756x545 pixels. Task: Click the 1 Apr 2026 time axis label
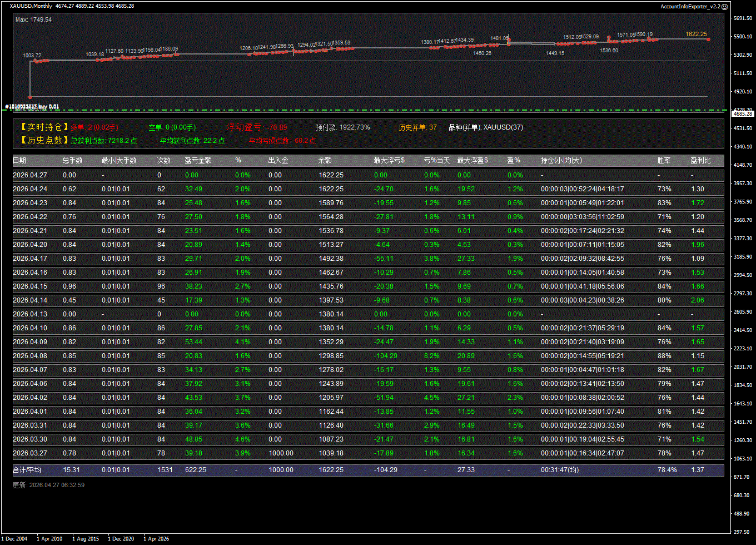tap(156, 539)
